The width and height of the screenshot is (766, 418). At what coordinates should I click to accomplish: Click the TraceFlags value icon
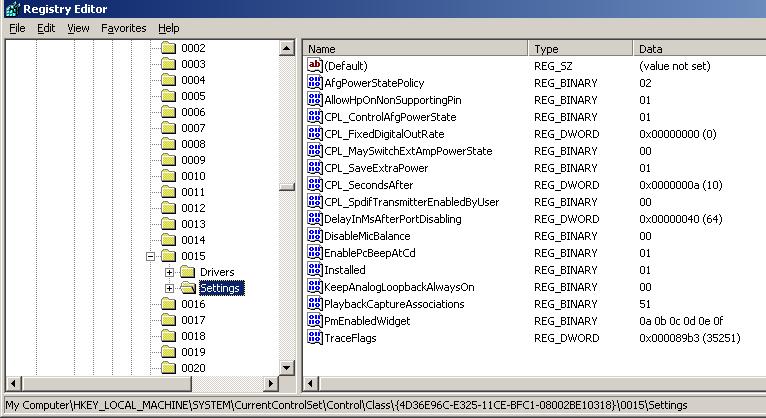click(x=315, y=337)
